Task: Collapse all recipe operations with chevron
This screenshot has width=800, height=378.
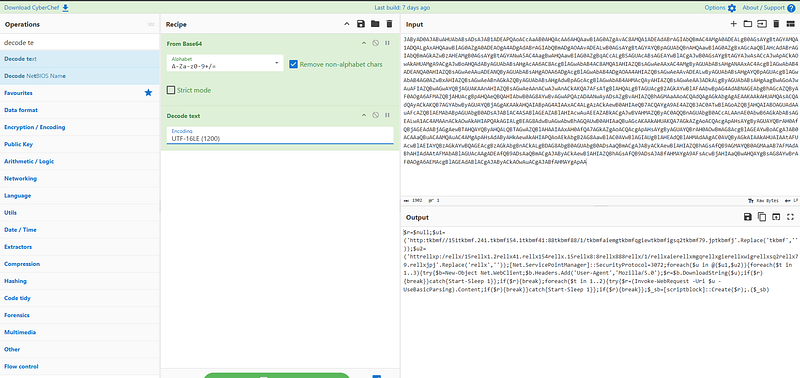Action: pos(347,24)
